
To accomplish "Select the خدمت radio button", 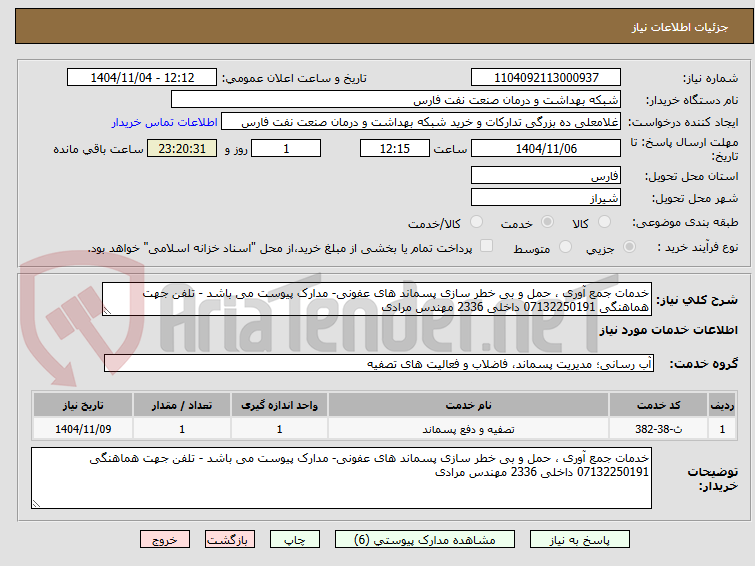I will point(547,222).
